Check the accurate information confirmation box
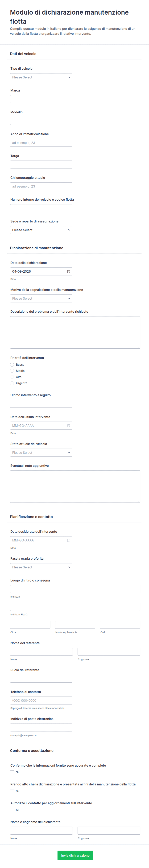This screenshot has width=149, height=868. (12, 772)
